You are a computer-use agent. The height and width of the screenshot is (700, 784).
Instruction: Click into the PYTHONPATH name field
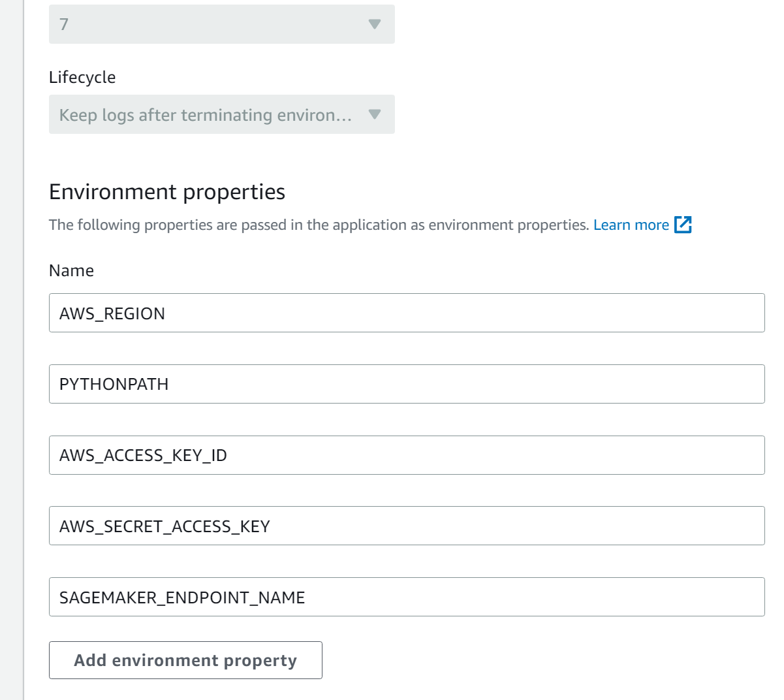(406, 384)
